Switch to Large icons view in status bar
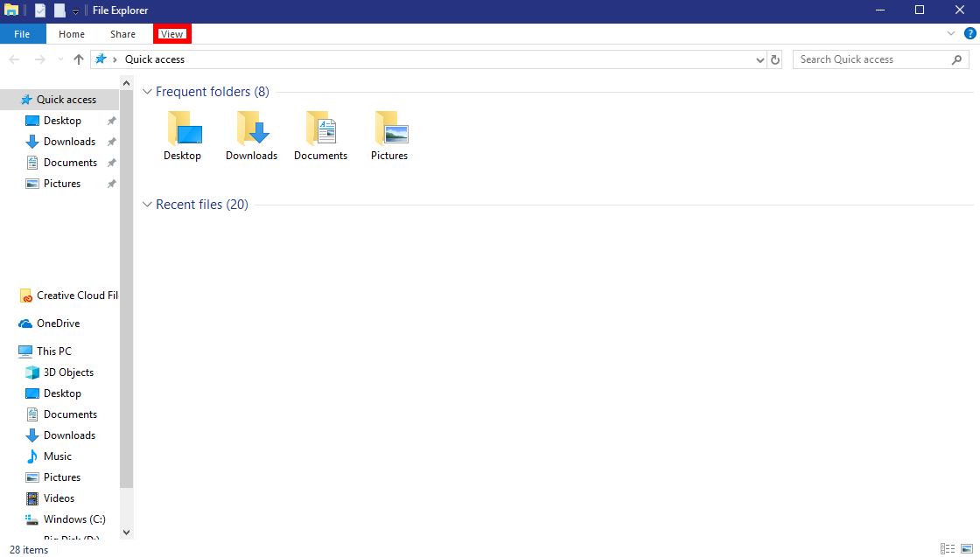 [967, 549]
